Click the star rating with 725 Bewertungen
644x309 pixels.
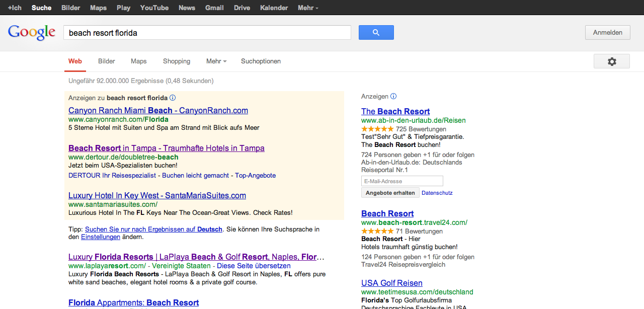[x=377, y=129]
